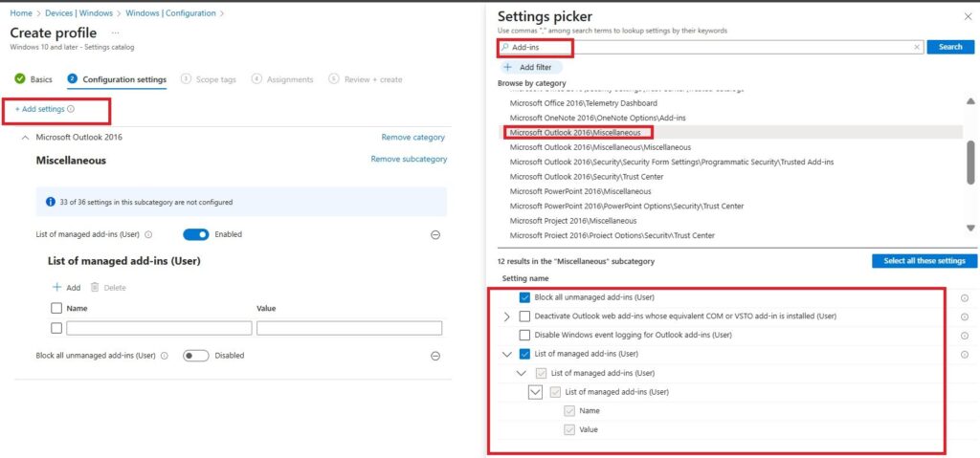Click info icon for Disable Windows event logging row
This screenshot has width=980, height=458.
(x=964, y=335)
